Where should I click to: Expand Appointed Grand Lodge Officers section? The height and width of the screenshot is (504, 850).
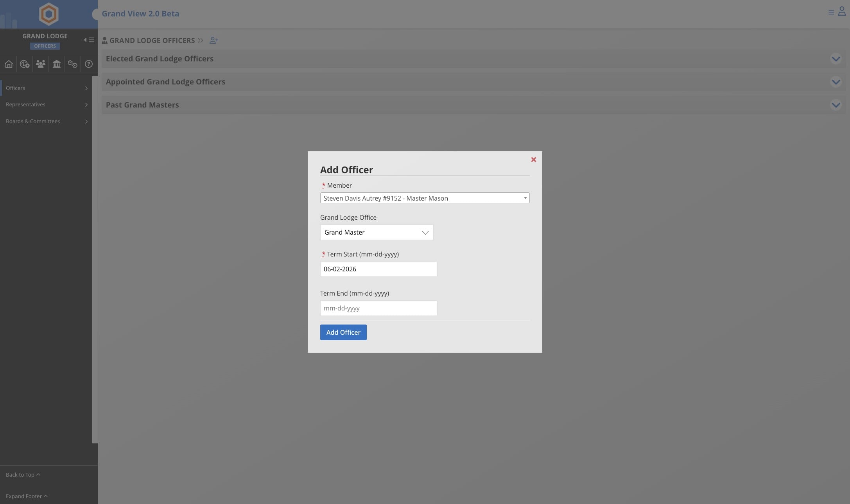[x=836, y=82]
